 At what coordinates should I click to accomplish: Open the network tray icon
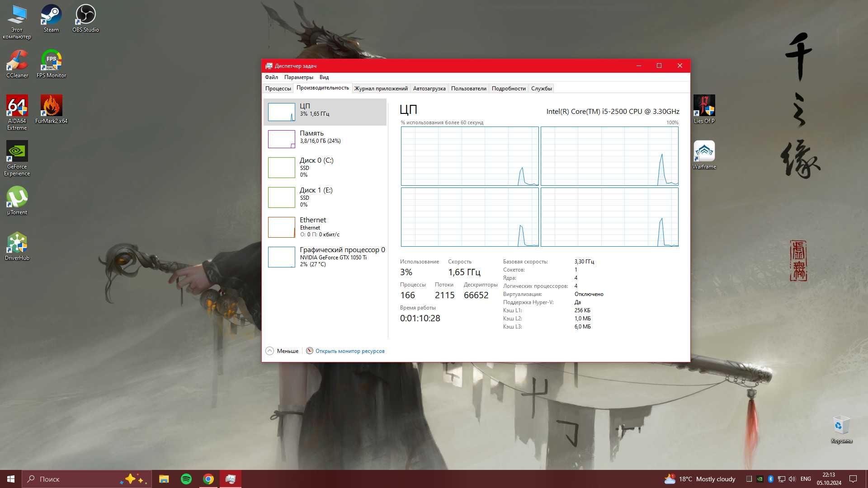(781, 479)
